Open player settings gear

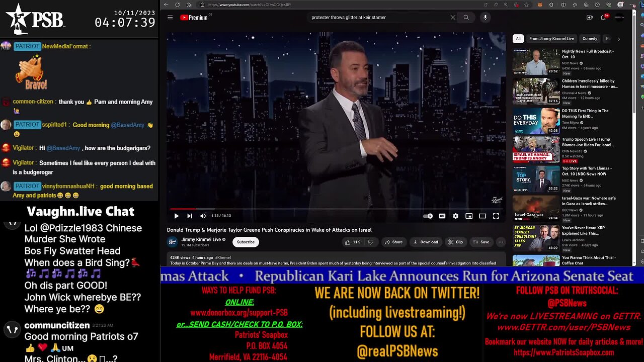(x=455, y=216)
